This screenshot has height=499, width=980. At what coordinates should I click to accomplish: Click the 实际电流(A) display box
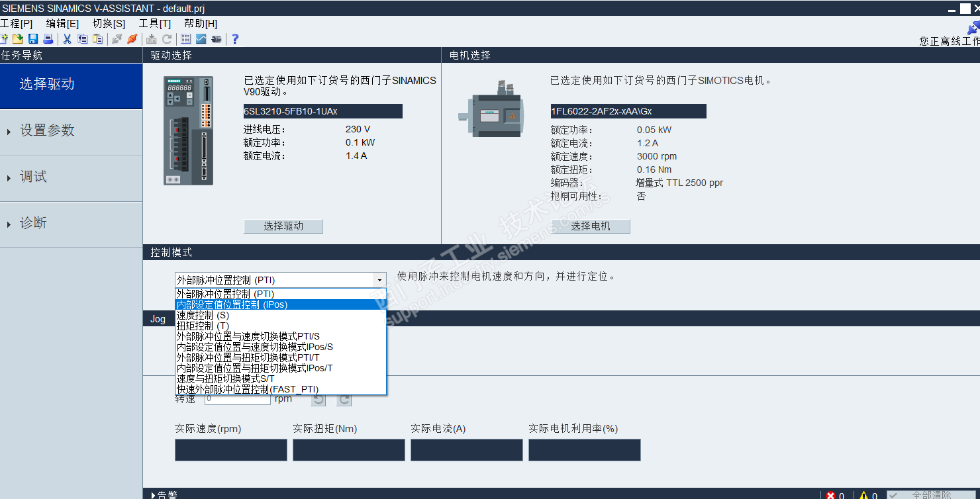(x=467, y=450)
